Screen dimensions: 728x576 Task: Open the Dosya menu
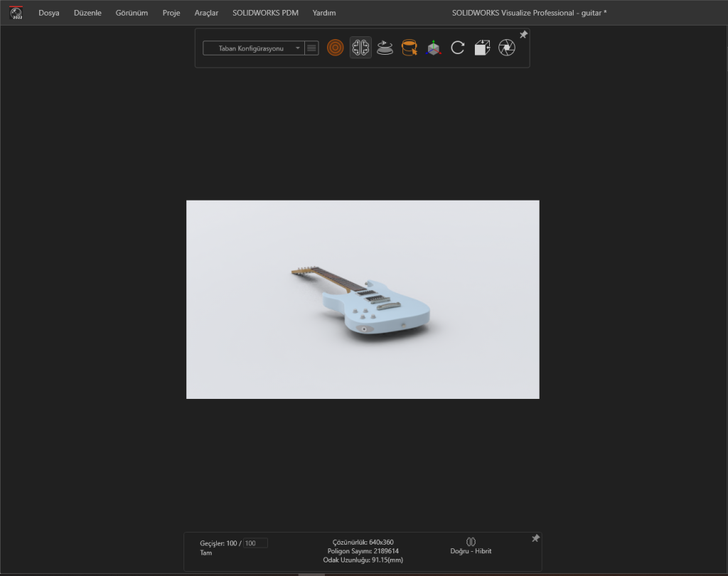point(49,13)
